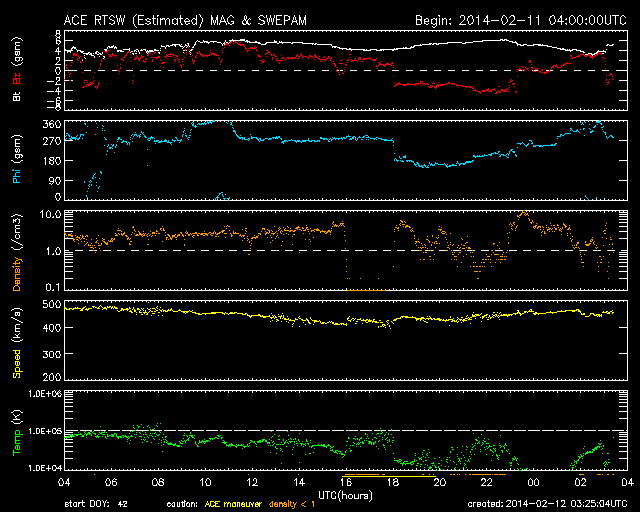640x512 pixels.
Task: Click the 'Begin: 2014-02-11 04:00:00UTC' text
Action: [x=521, y=20]
